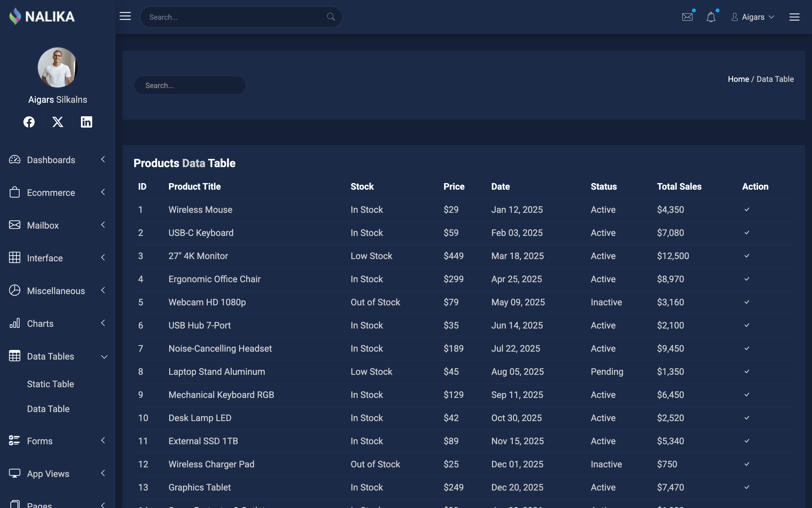Focus the table Search field
This screenshot has width=812, height=508.
190,85
